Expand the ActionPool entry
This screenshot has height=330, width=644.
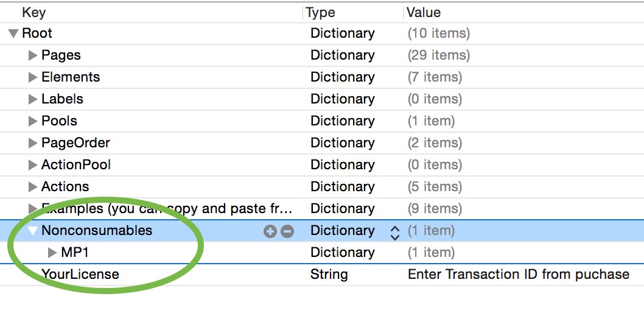pos(33,165)
